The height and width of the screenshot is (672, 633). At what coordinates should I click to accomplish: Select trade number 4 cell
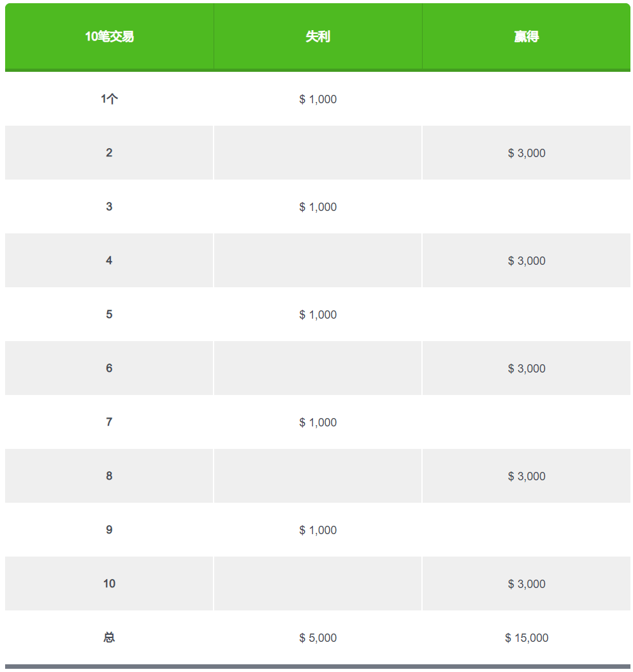[109, 260]
